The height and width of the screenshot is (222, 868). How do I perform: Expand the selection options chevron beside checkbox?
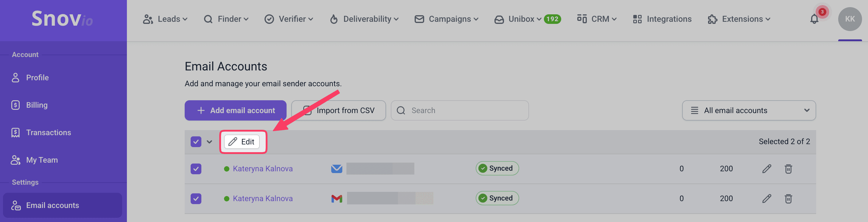pos(209,142)
